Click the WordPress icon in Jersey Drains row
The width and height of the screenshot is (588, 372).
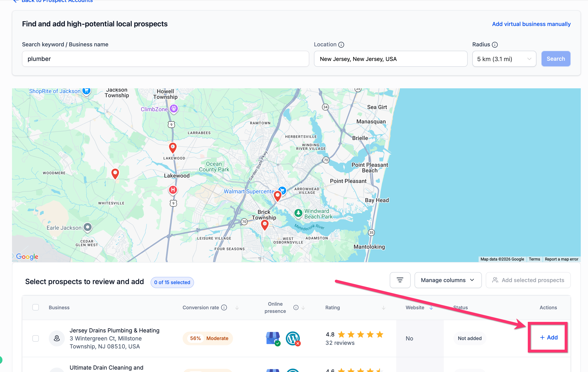[293, 338]
